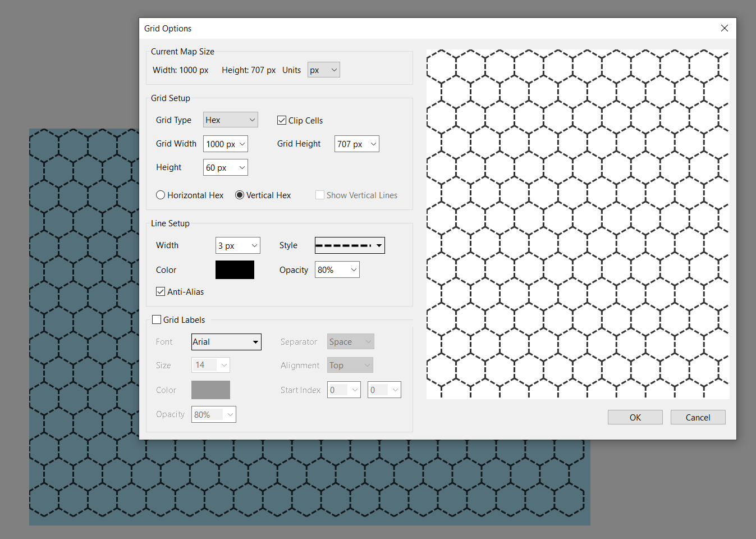Open the Units dropdown
The image size is (756, 539).
(323, 70)
